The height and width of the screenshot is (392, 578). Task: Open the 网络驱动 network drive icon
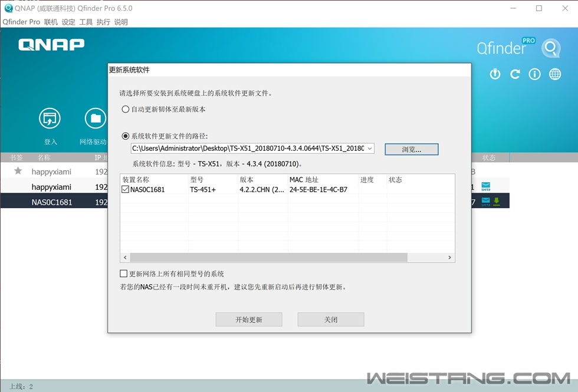click(x=96, y=118)
